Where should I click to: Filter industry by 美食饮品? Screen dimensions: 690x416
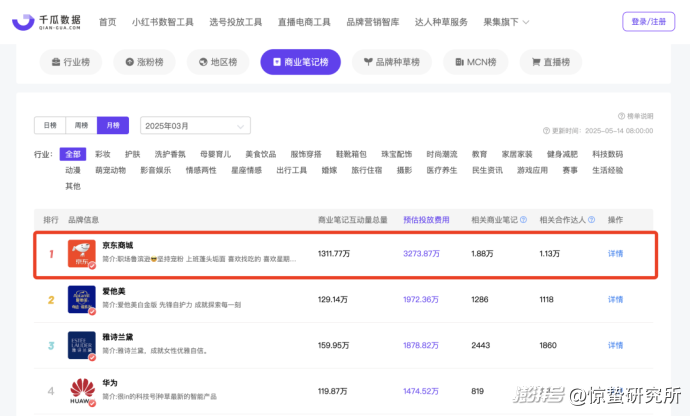click(x=261, y=154)
